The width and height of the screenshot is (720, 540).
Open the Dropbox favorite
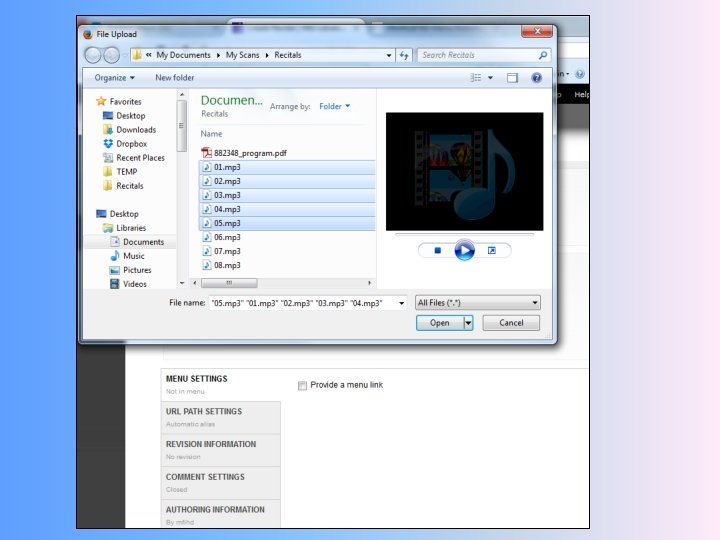pos(125,144)
